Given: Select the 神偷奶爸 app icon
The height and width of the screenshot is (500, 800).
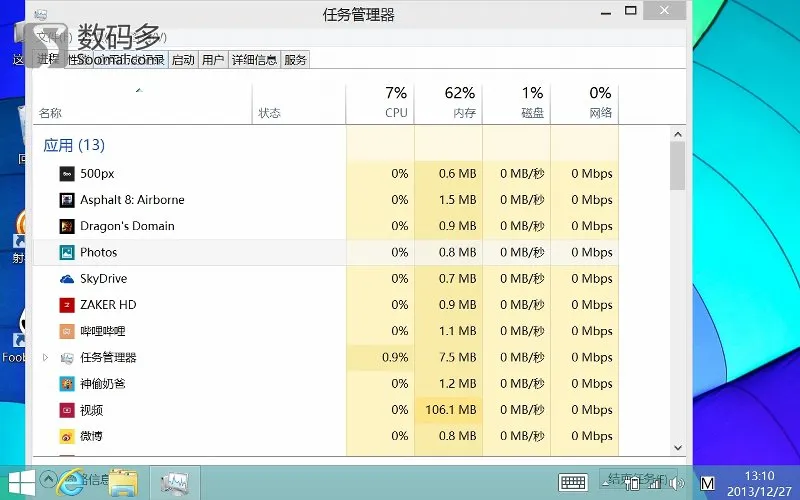Looking at the screenshot, I should tap(67, 384).
